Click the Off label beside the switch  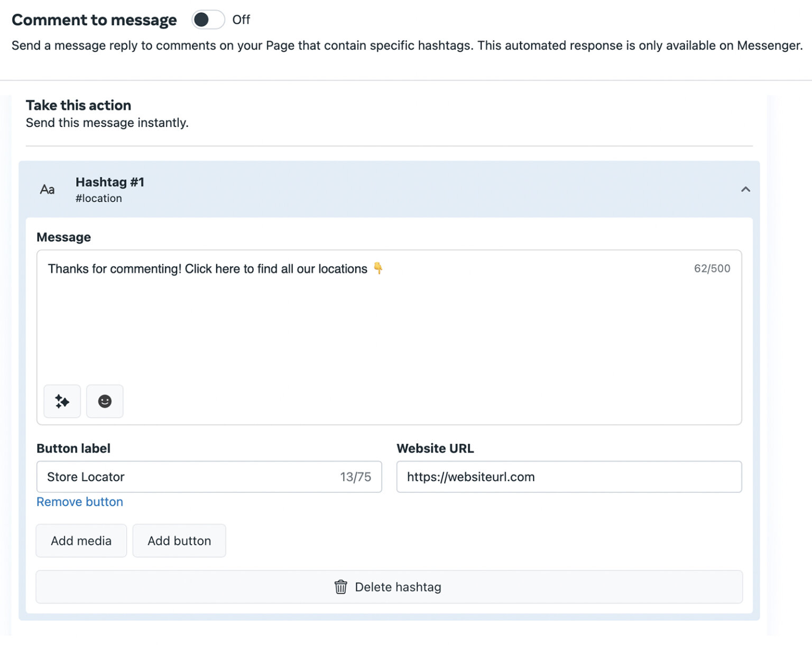pyautogui.click(x=242, y=20)
